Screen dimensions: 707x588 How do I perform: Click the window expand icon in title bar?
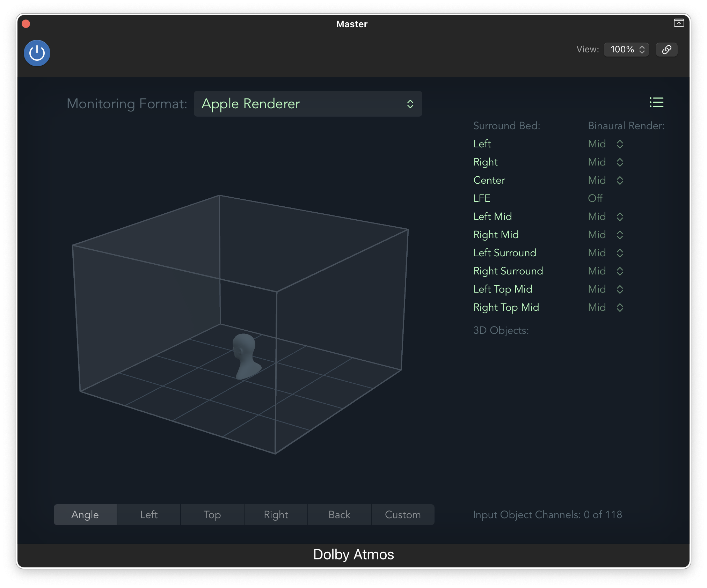coord(679,23)
